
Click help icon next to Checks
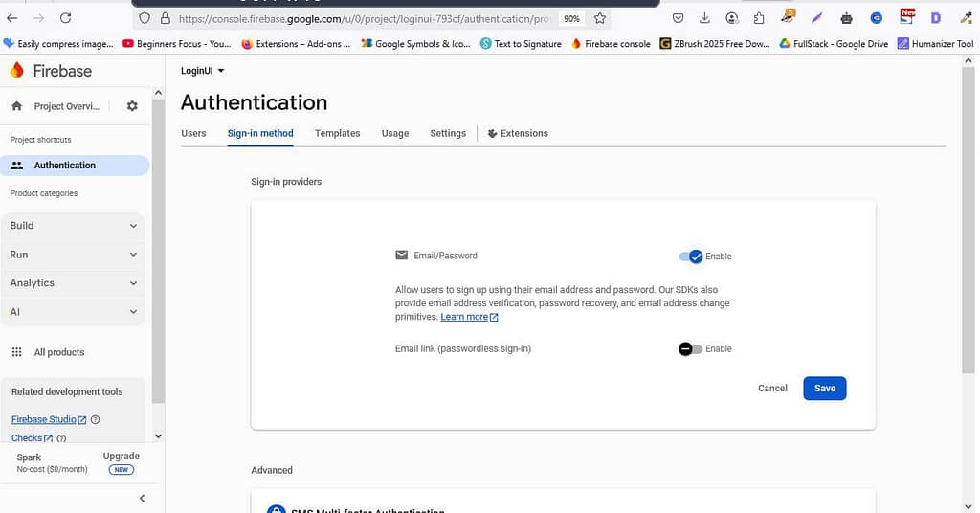pyautogui.click(x=61, y=438)
